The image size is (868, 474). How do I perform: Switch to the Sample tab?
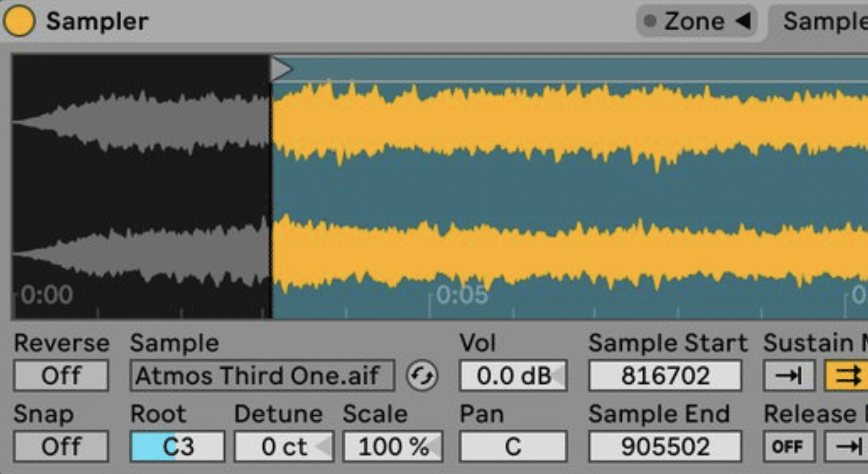click(x=825, y=22)
